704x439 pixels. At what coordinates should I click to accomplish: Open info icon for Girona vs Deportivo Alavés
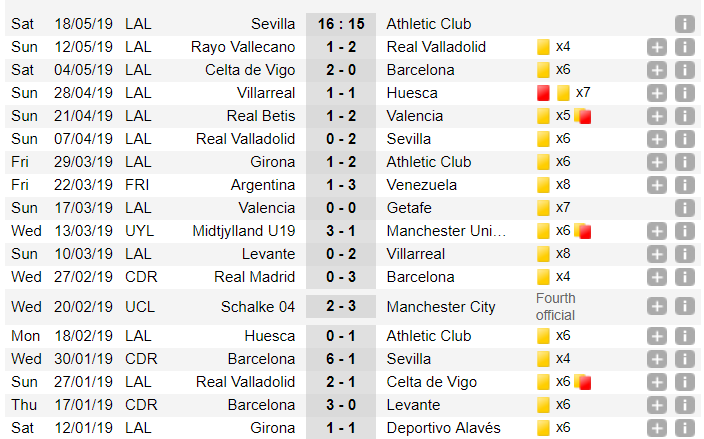click(x=684, y=428)
